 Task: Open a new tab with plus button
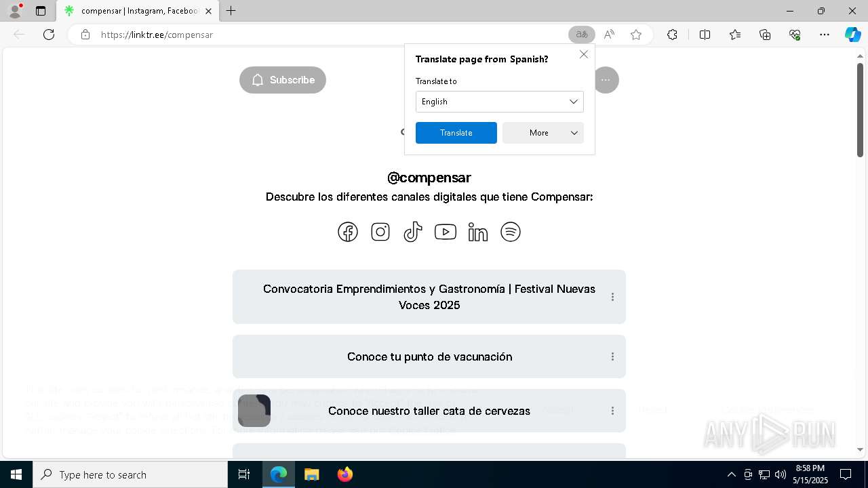point(231,11)
